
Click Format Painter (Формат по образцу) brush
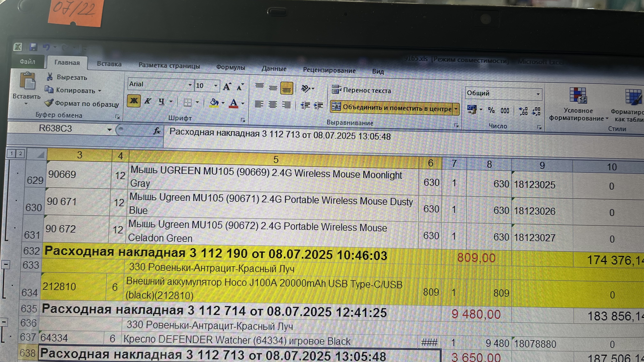click(x=49, y=103)
